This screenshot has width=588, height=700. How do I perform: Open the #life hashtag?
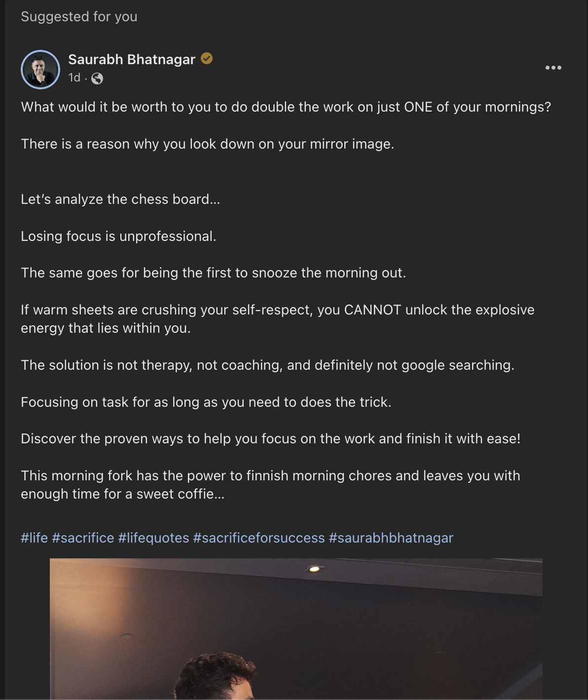point(34,538)
